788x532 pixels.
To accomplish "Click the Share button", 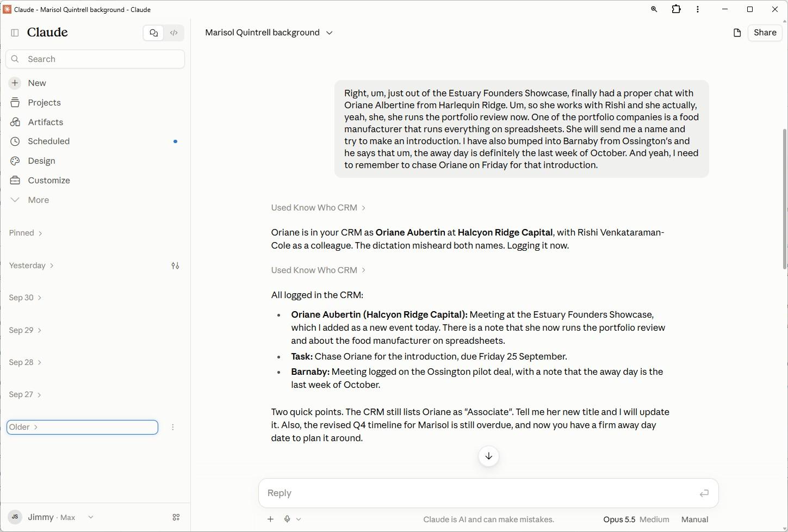I will (765, 33).
